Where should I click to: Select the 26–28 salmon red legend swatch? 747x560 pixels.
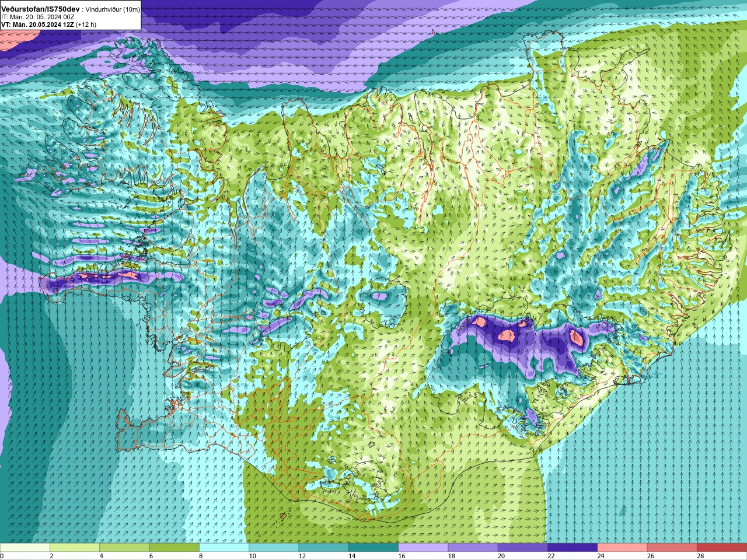[x=672, y=547]
